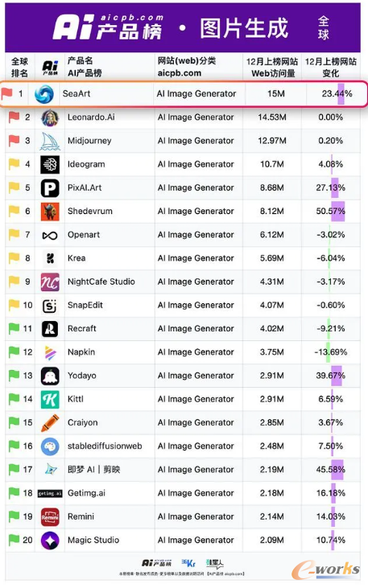Click the PixAI.Art P logo

[50, 188]
